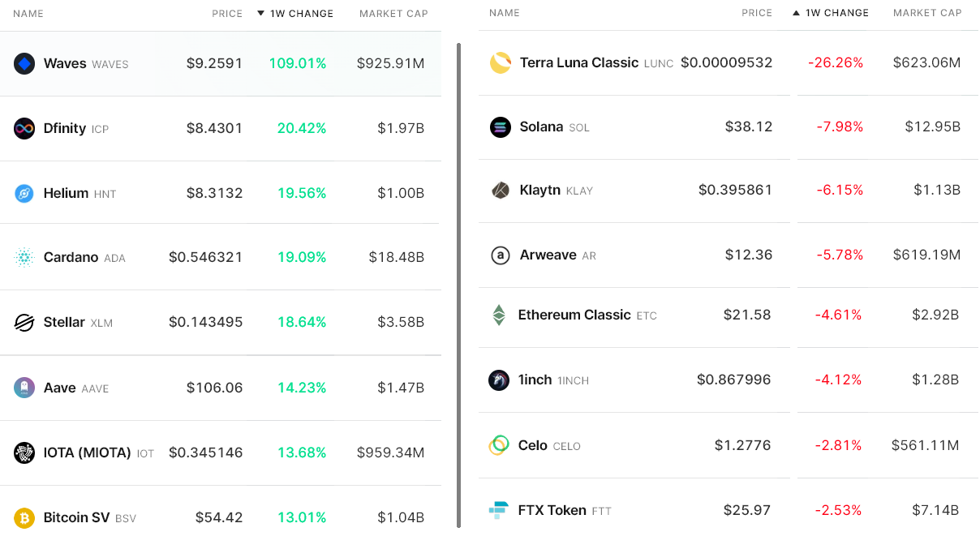The width and height of the screenshot is (980, 549).
Task: Sort right table by 1W Change ascending
Action: tap(831, 13)
